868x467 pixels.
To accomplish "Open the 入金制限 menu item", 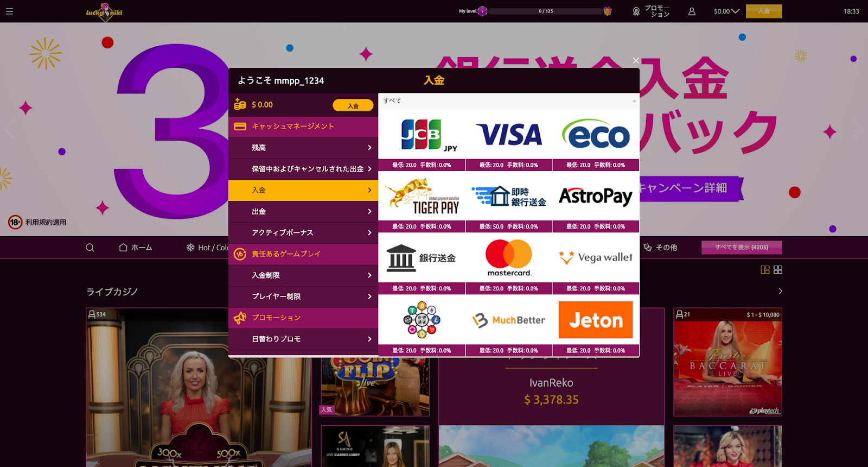I will point(303,275).
